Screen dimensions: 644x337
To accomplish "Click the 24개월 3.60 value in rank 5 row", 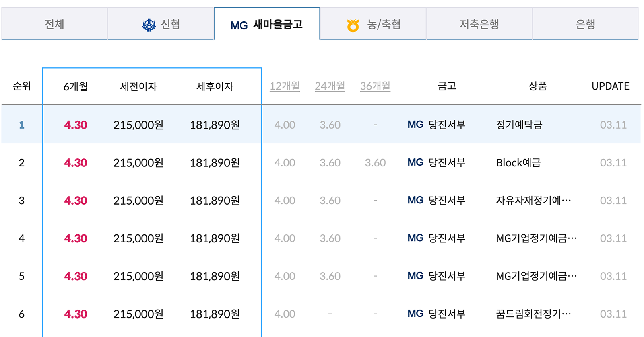I will click(330, 276).
